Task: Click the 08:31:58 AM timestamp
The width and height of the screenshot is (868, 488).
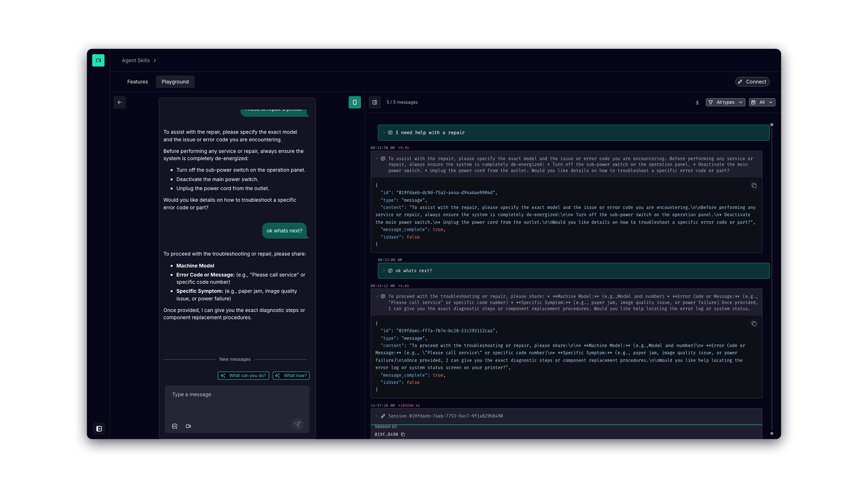Action: coord(382,148)
